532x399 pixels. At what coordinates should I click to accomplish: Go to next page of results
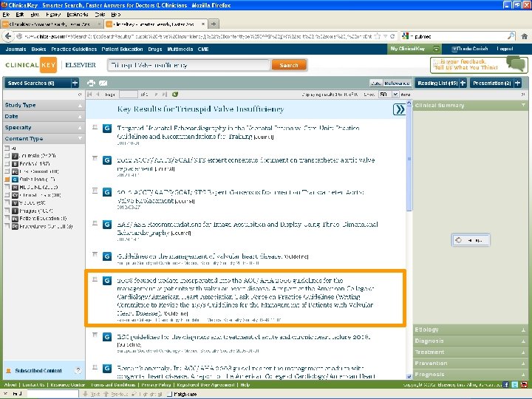pos(156,95)
